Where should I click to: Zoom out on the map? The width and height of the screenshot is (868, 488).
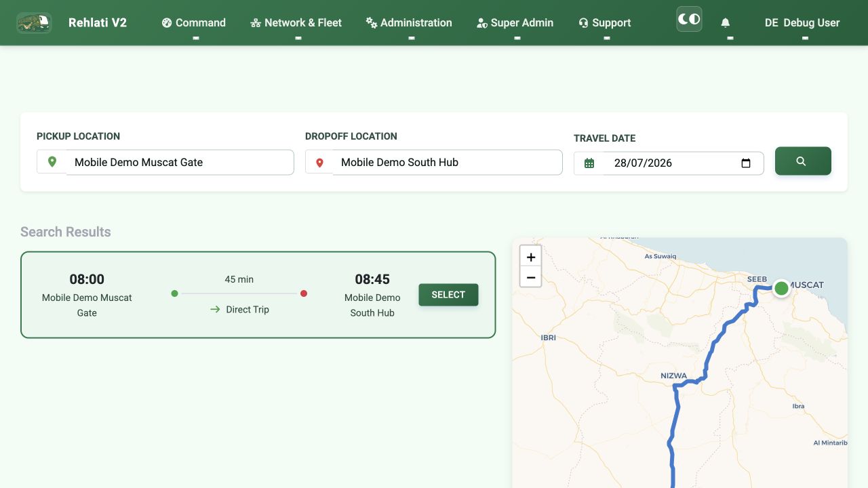[531, 277]
